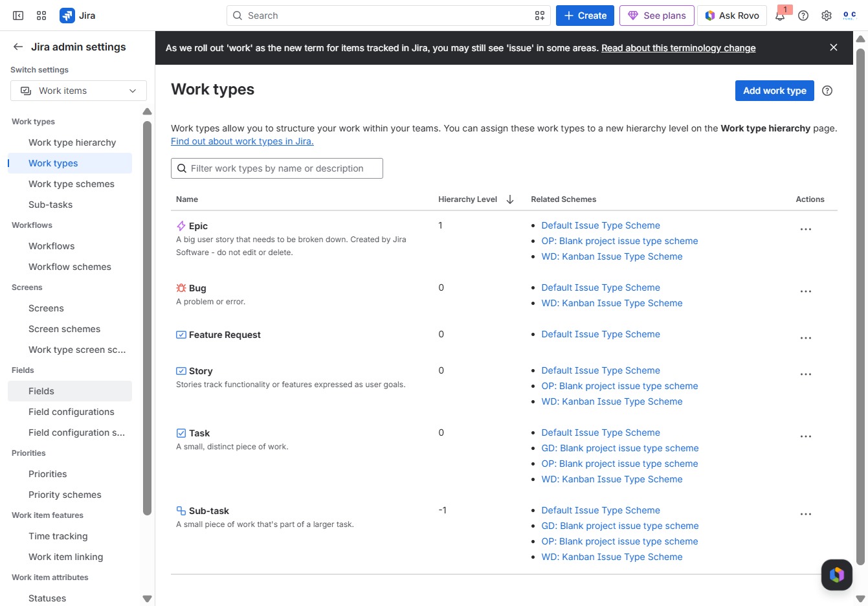Click the help icon beside Add work type

click(827, 91)
